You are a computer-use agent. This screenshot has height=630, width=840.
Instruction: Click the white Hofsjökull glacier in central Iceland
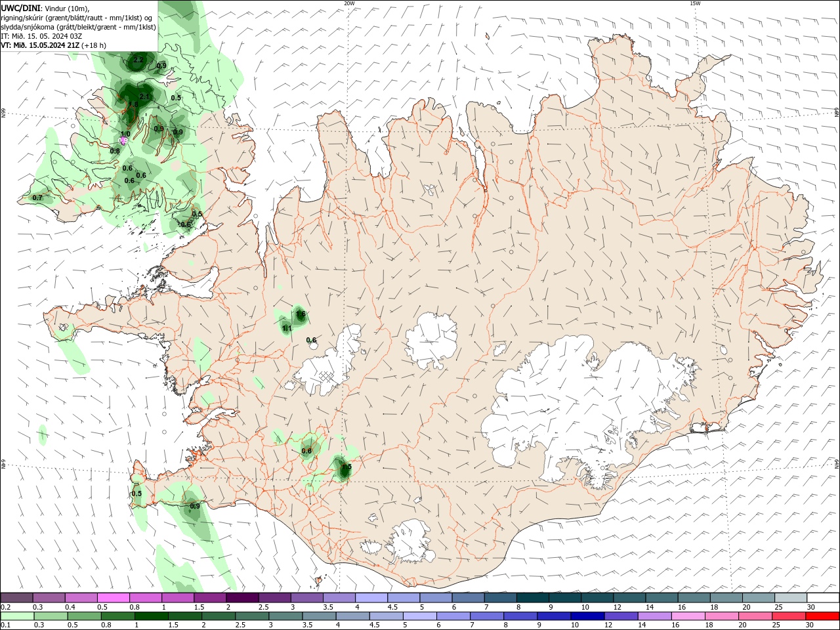tap(432, 341)
